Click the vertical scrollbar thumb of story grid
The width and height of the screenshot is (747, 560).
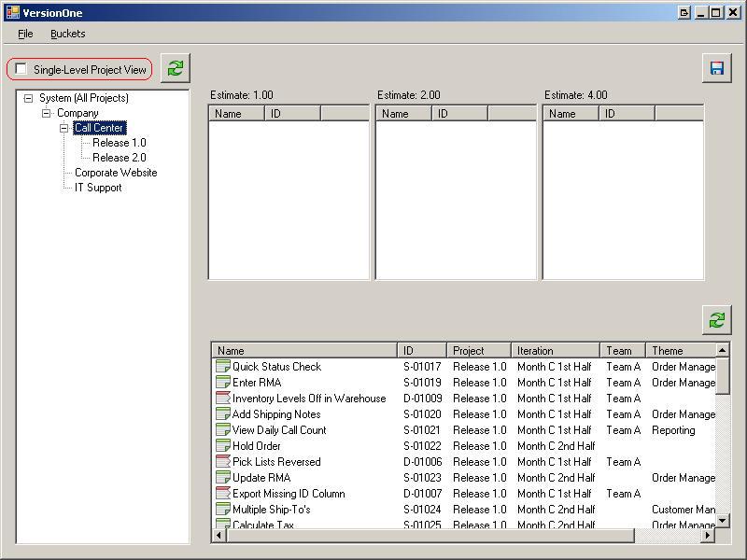[x=722, y=376]
